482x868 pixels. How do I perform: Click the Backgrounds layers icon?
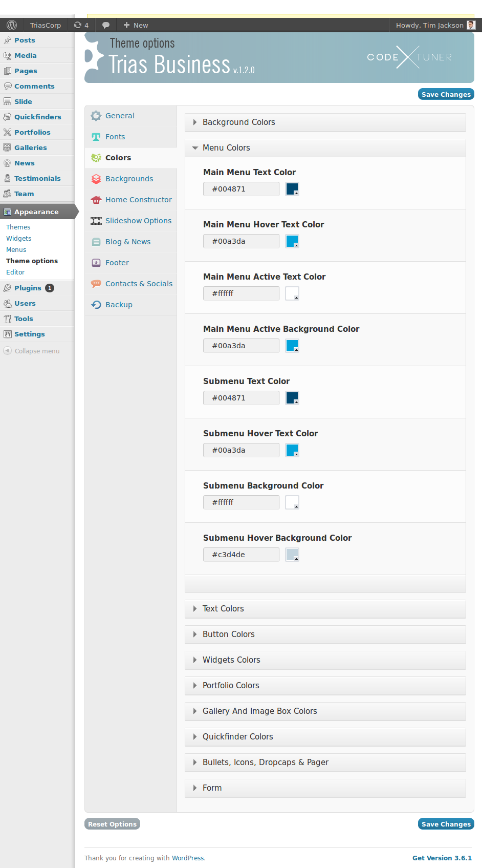pyautogui.click(x=96, y=179)
